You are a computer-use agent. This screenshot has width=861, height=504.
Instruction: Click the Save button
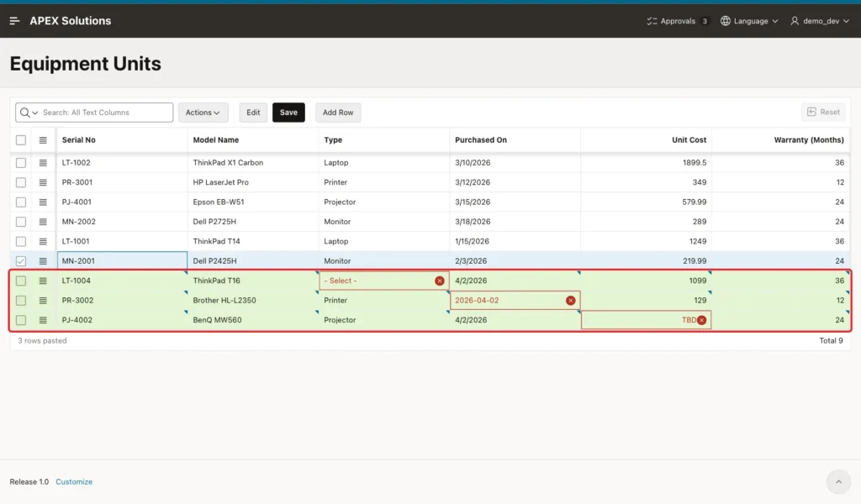click(288, 113)
